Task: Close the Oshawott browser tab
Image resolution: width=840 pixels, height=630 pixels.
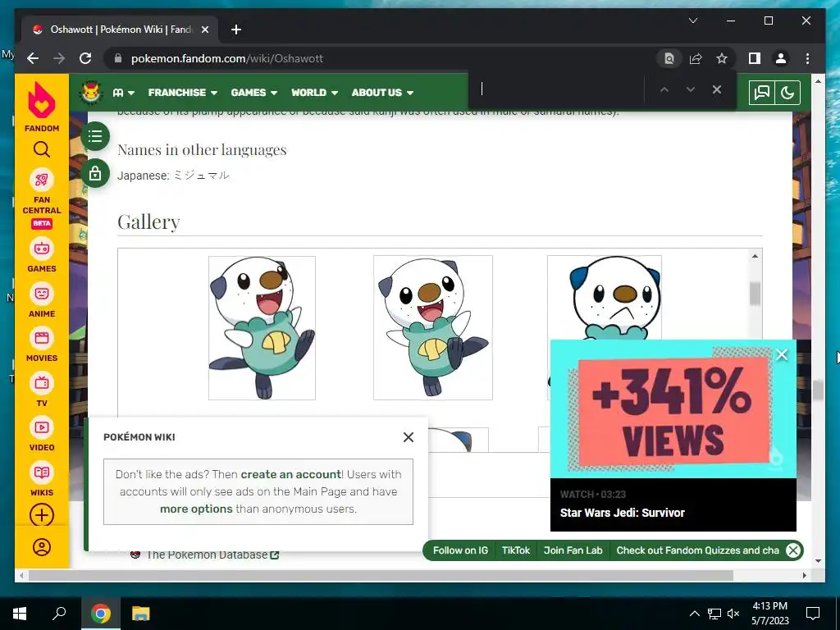Action: click(204, 30)
